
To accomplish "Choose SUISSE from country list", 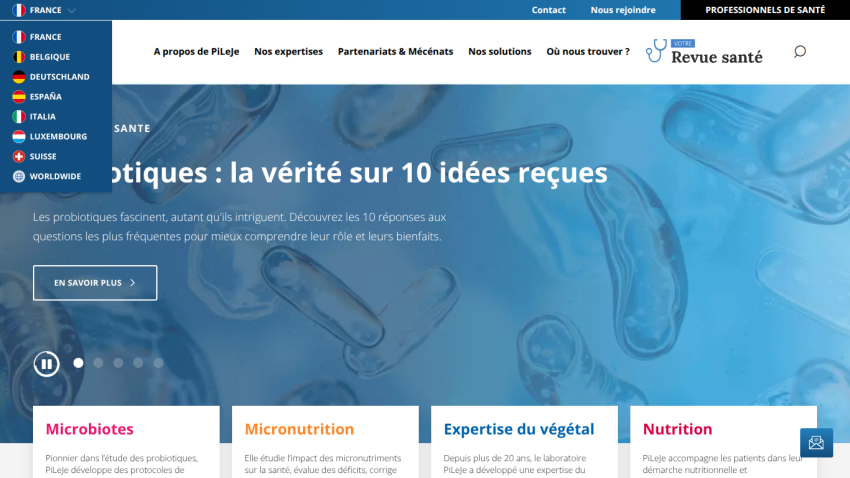I will pos(43,157).
